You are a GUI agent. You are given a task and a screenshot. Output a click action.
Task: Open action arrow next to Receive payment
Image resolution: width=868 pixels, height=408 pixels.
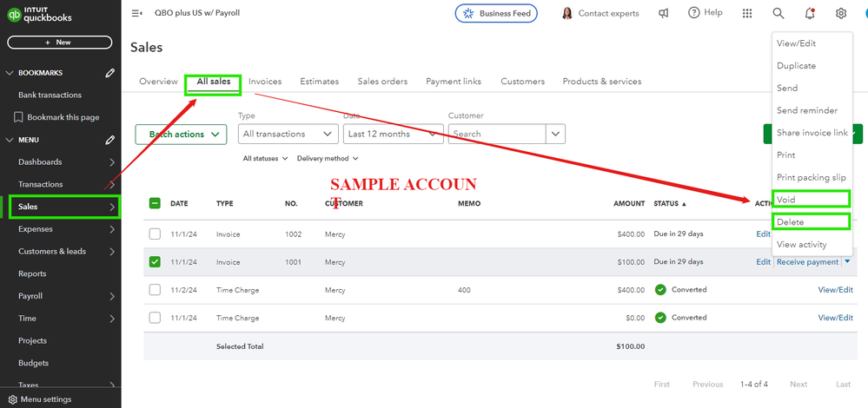pyautogui.click(x=846, y=261)
